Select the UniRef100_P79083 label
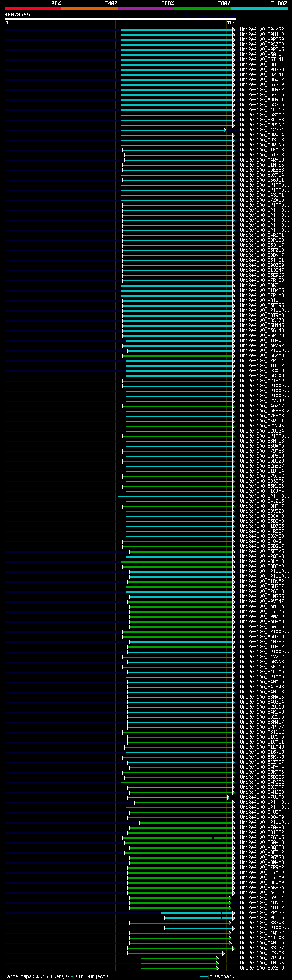The image size is (292, 980). (x=262, y=451)
